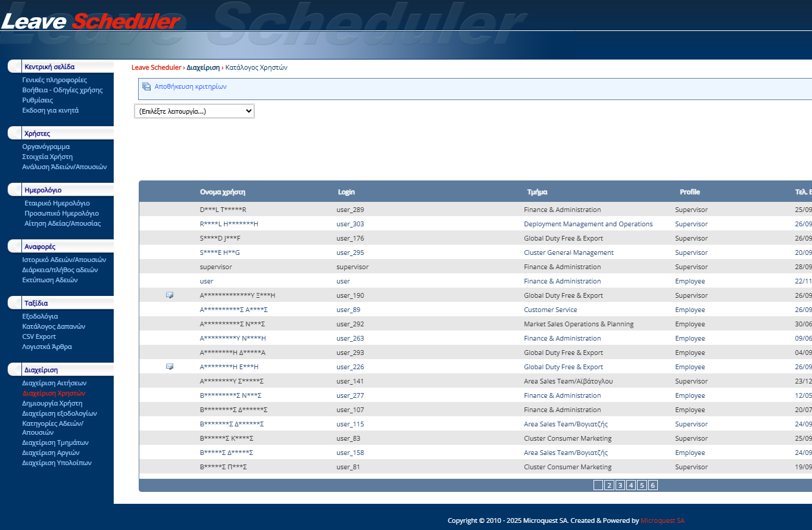Open page 4 in the pagination

click(x=631, y=485)
